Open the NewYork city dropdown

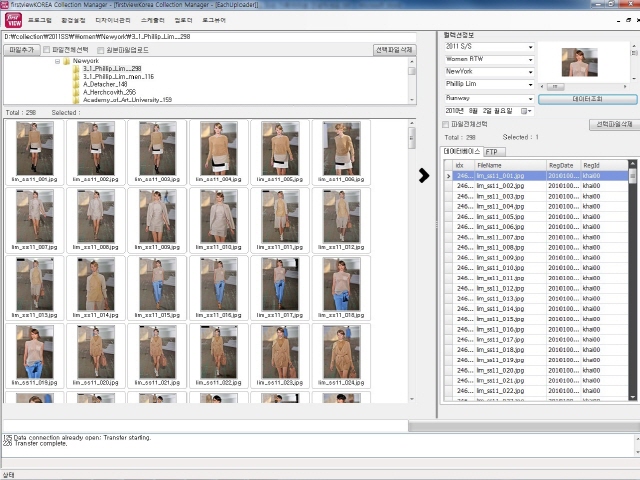[530, 72]
